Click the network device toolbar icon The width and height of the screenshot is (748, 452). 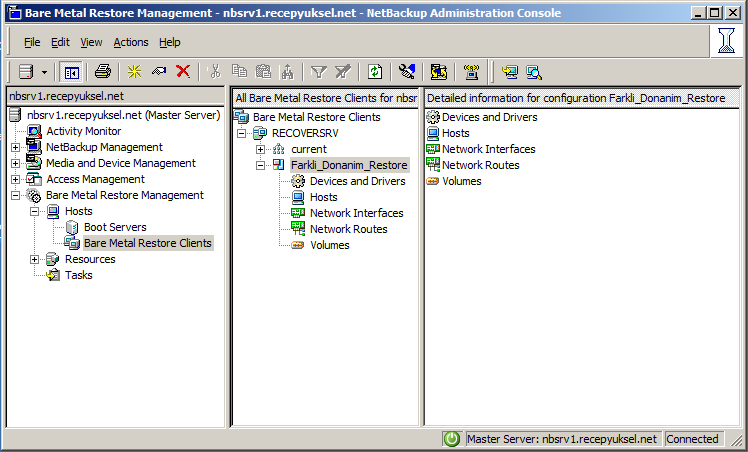471,72
